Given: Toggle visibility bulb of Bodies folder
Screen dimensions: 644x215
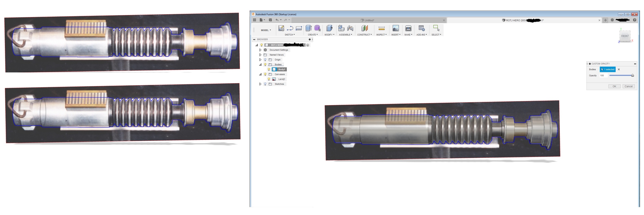Looking at the screenshot, I should (x=265, y=64).
